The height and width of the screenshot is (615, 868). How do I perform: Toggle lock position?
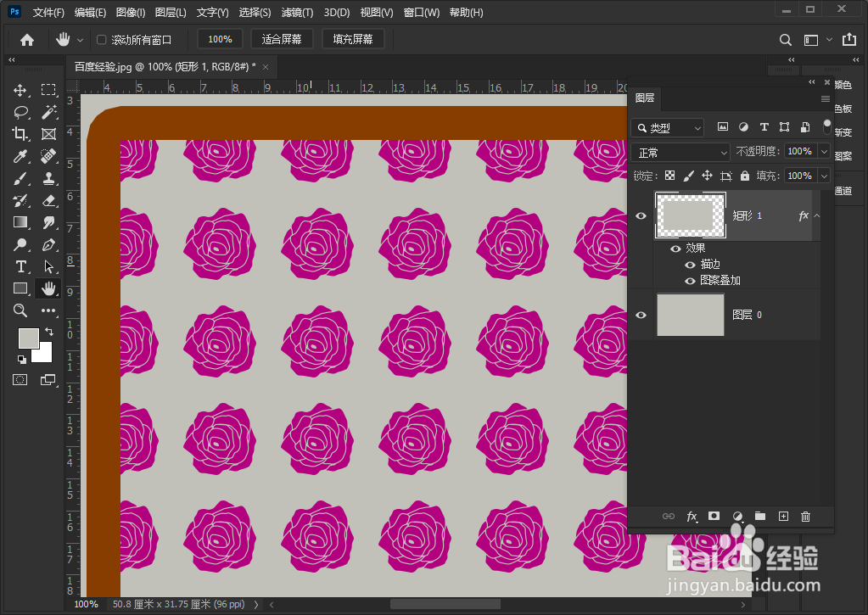tap(707, 176)
